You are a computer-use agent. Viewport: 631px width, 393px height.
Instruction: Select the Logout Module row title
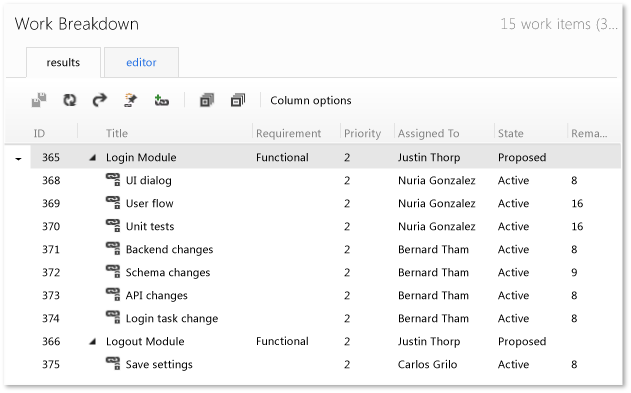click(145, 342)
